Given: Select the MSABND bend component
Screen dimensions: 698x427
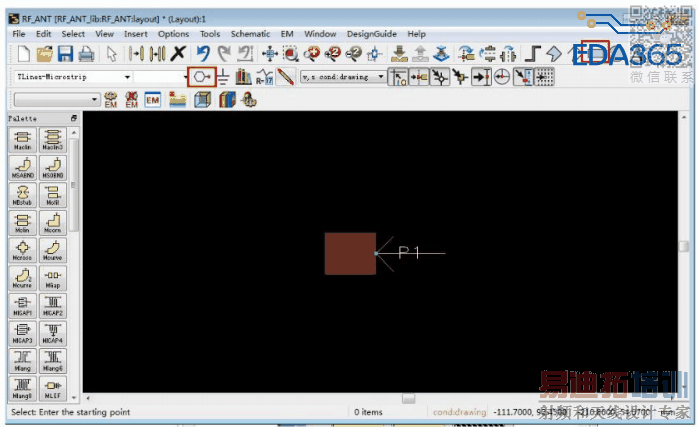Looking at the screenshot, I should click(x=22, y=168).
